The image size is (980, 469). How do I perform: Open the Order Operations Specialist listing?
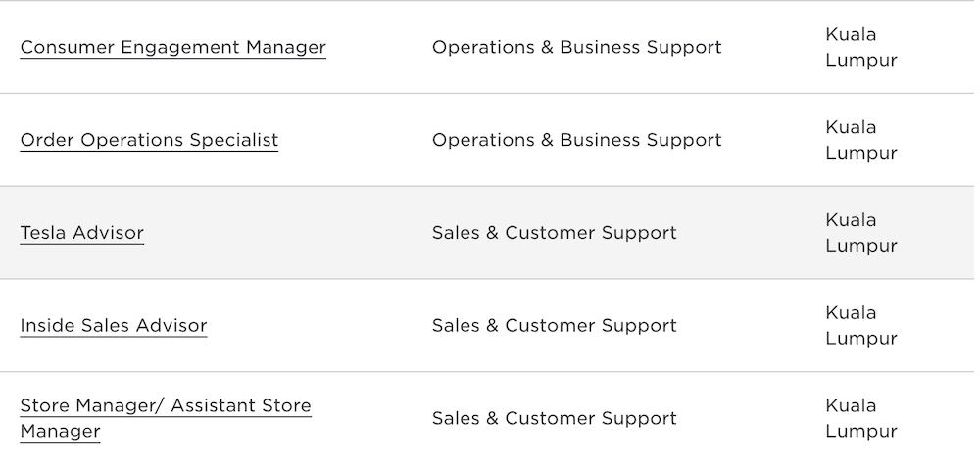tap(149, 140)
